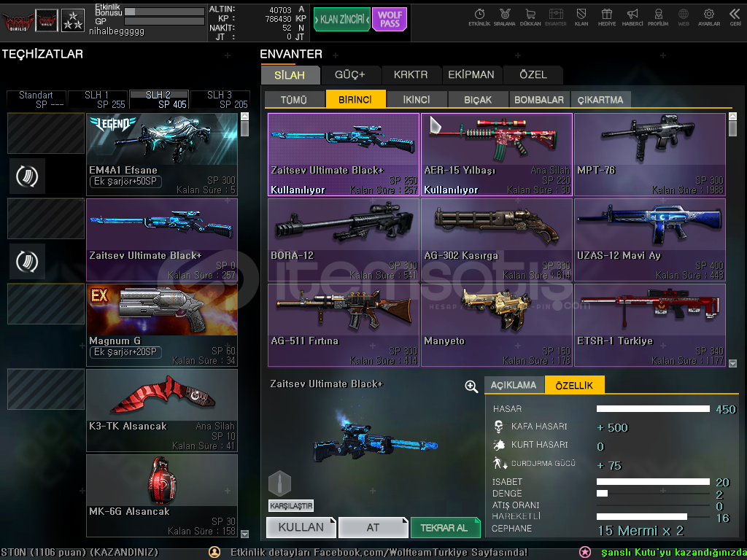Image resolution: width=747 pixels, height=560 pixels.
Task: Select the BOMBALAR weapon filter
Action: pyautogui.click(x=539, y=99)
